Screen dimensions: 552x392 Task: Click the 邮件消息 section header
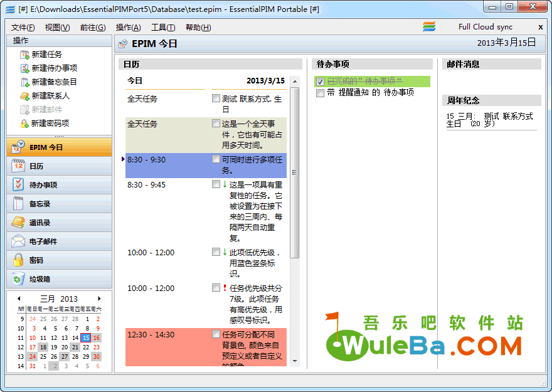(x=492, y=64)
